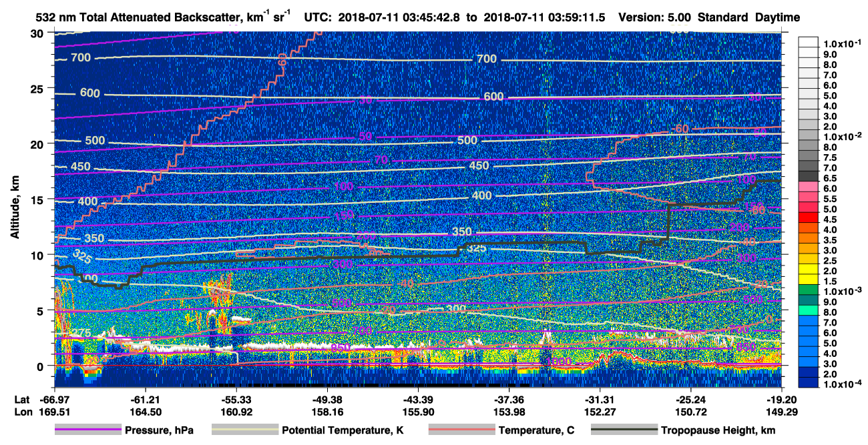Click the Potential Temperature, K legend line sample

pos(245,430)
